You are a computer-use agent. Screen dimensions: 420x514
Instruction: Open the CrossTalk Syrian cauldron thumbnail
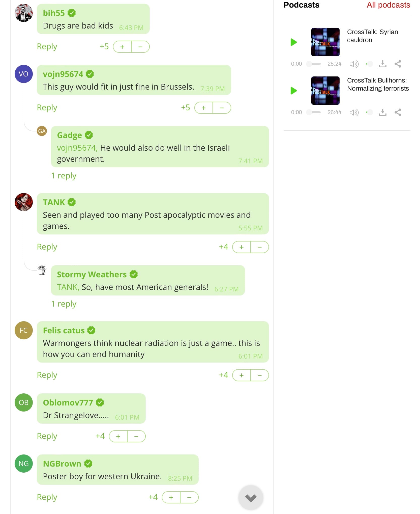325,42
